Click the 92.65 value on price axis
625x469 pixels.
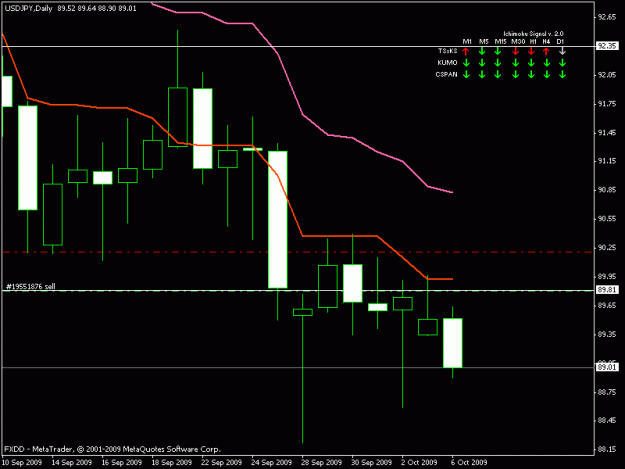[607, 17]
